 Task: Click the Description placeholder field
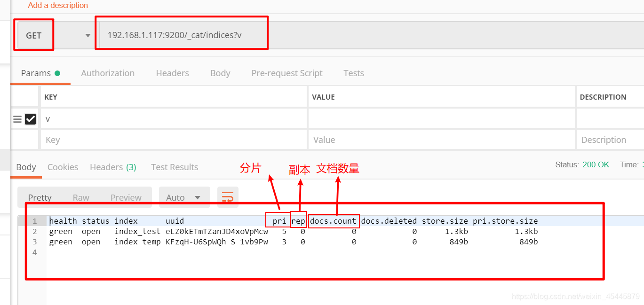tap(610, 140)
